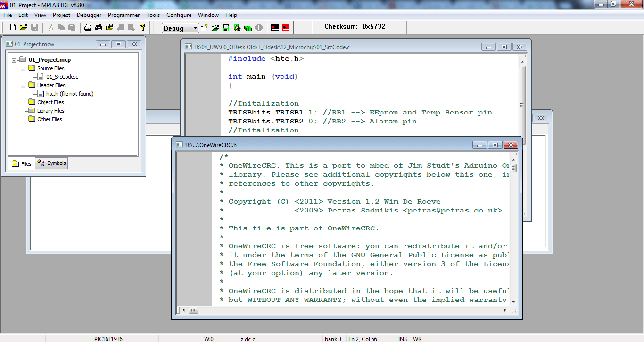
Task: Click the black Make build icon
Action: 275,28
